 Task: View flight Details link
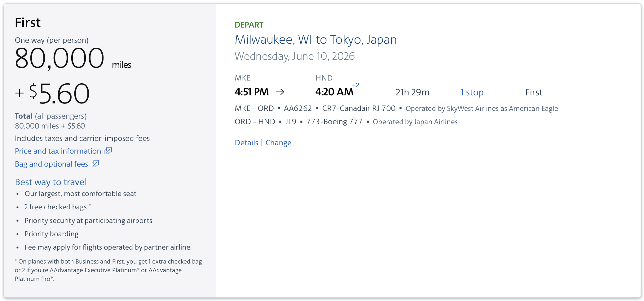coord(246,143)
